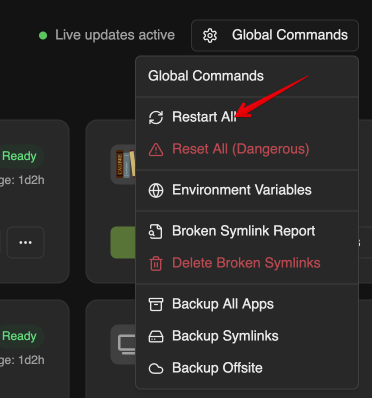Click the Restart All refresh arrows icon

point(156,117)
